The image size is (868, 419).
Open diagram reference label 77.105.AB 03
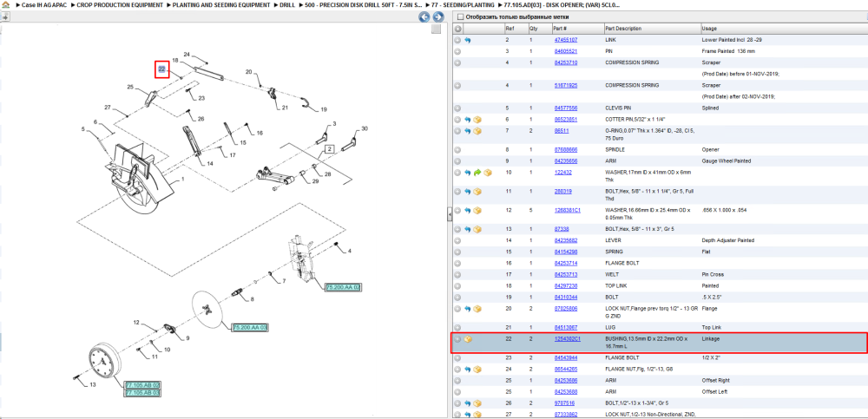point(143,393)
